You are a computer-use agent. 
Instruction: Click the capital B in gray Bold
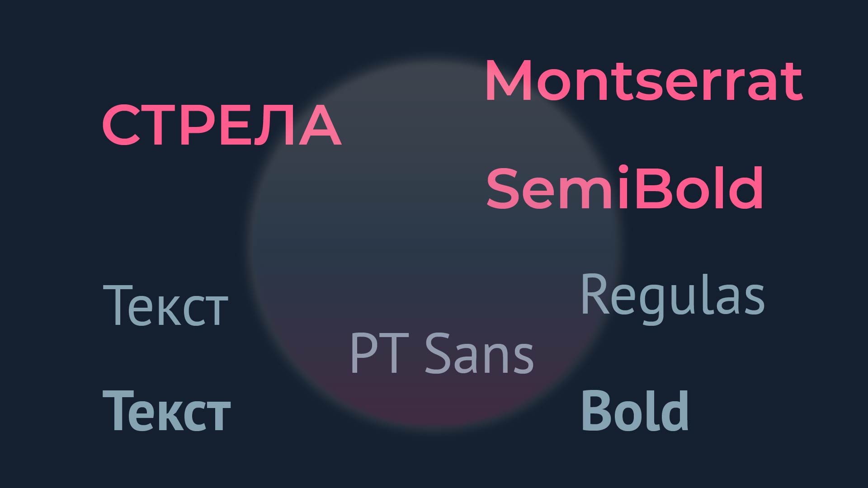596,411
